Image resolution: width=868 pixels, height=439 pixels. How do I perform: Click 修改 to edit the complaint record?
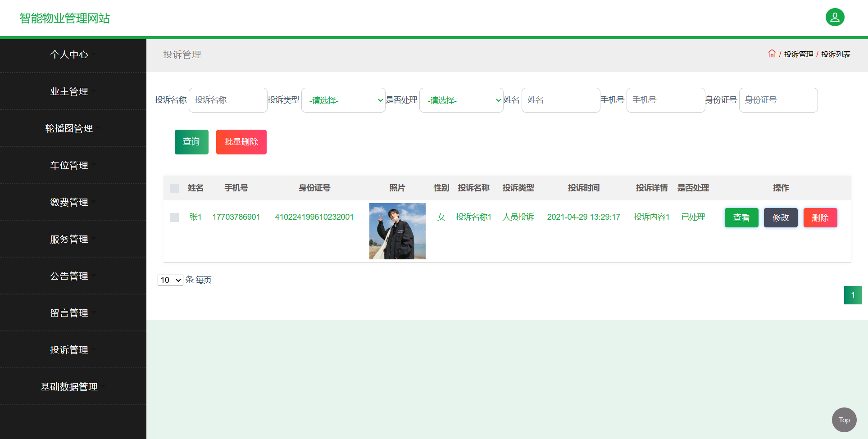(x=781, y=217)
